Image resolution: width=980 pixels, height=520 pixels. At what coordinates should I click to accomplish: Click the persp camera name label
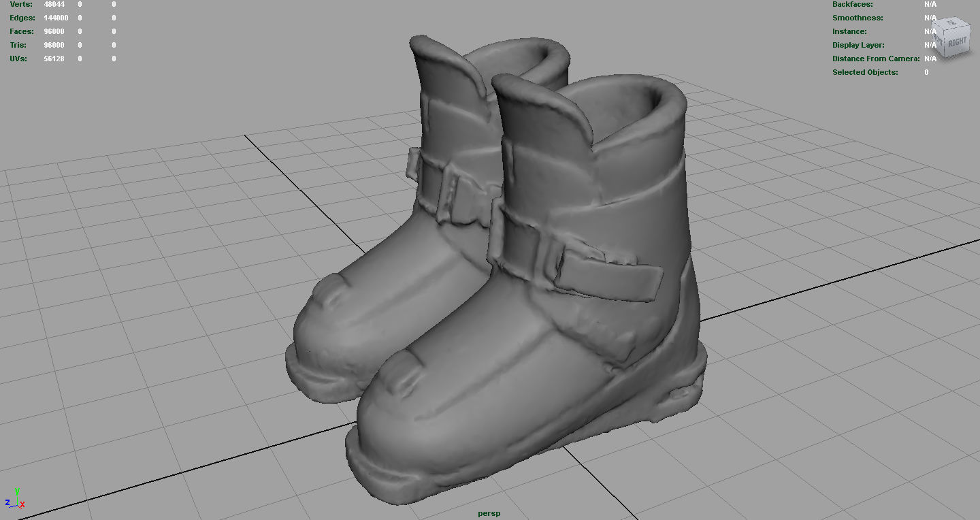(x=489, y=514)
